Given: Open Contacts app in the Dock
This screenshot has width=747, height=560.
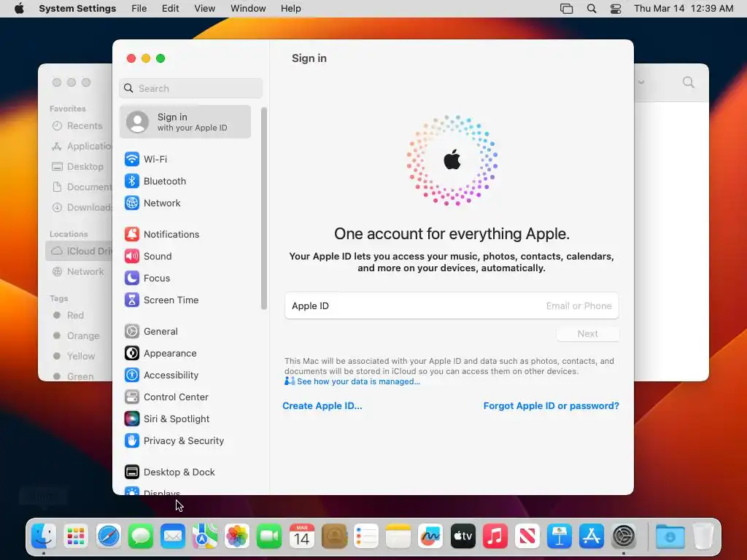Looking at the screenshot, I should (334, 536).
